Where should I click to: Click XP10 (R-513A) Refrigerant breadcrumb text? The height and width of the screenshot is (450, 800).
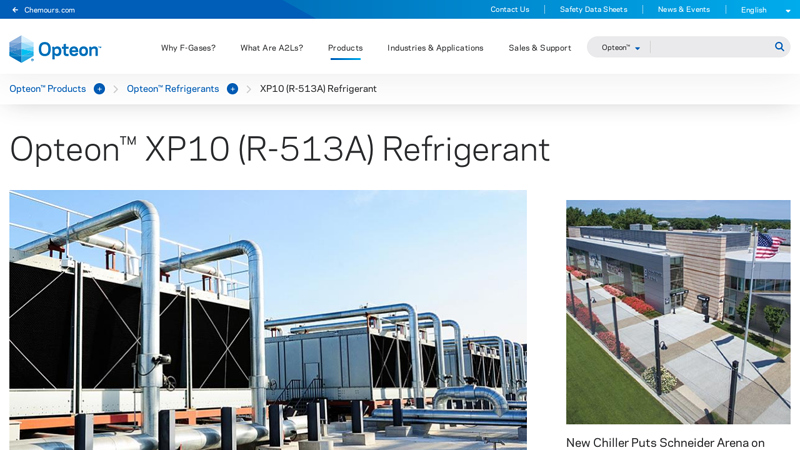pyautogui.click(x=318, y=89)
